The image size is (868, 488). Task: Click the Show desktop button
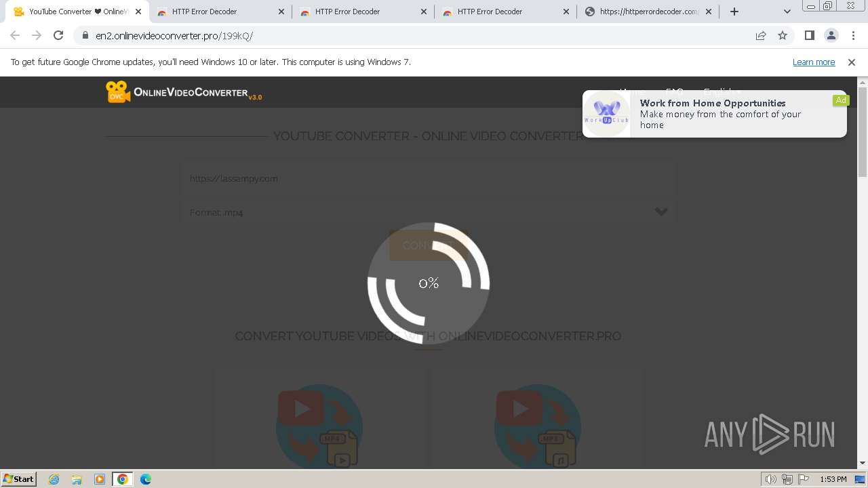[861, 479]
